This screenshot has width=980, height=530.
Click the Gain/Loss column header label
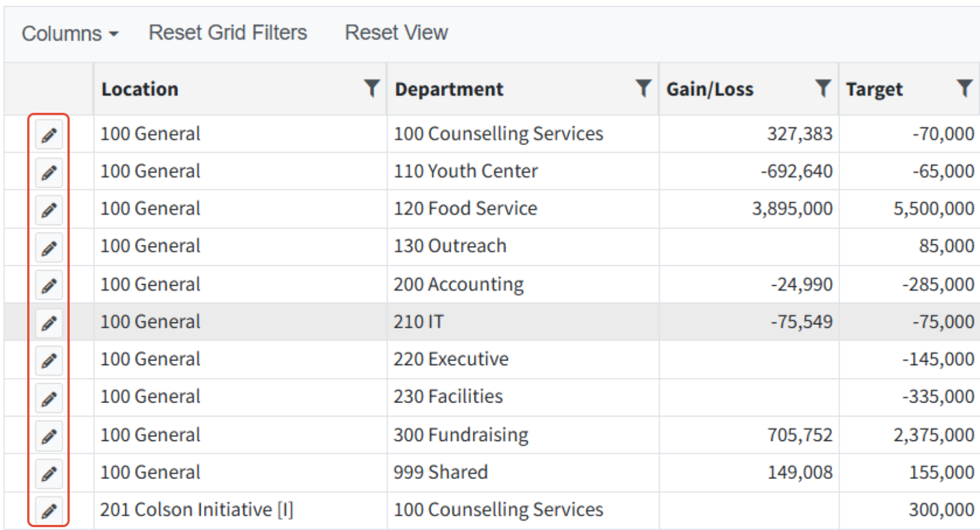710,89
